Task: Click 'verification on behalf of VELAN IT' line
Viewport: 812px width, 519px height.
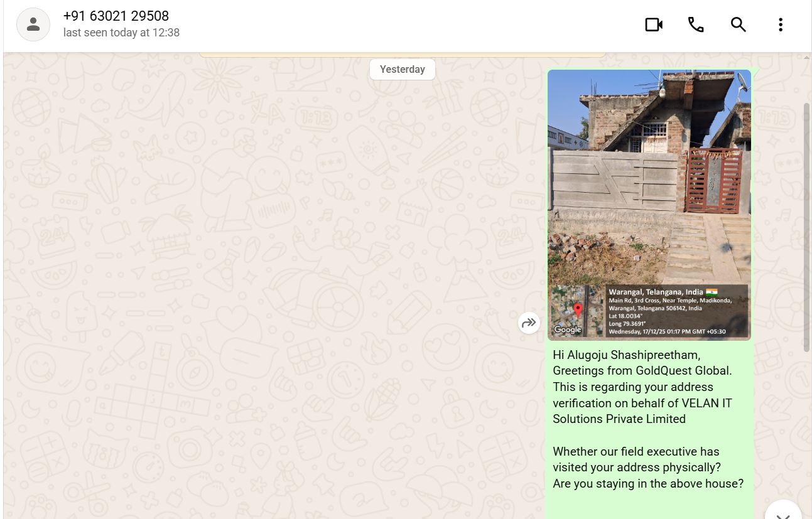Action: click(642, 404)
